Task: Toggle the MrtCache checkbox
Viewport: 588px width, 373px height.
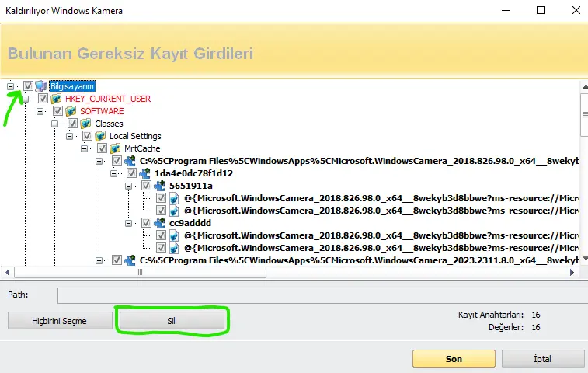Action: [102, 148]
